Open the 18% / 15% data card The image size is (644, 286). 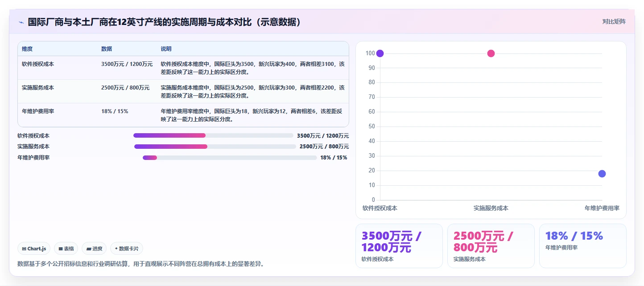pos(583,246)
